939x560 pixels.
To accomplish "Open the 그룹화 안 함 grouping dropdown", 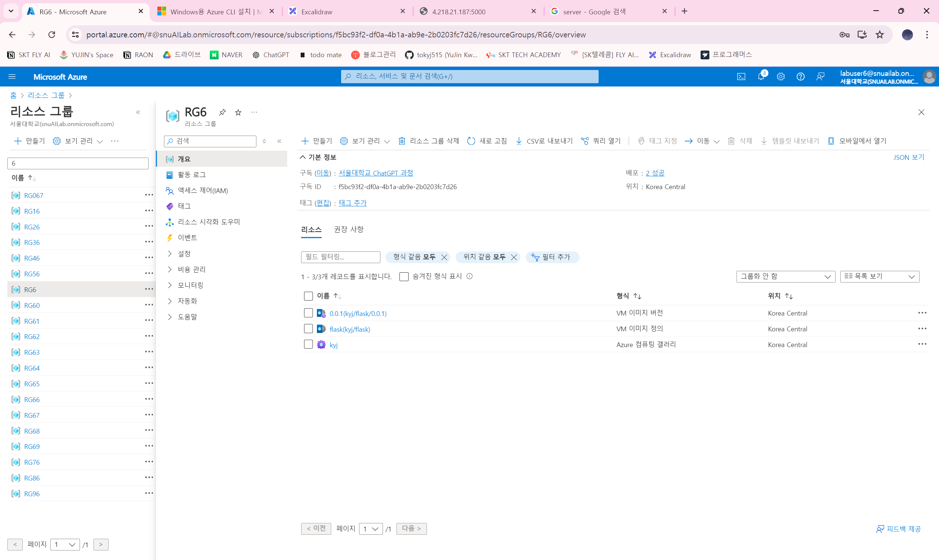I will (785, 276).
